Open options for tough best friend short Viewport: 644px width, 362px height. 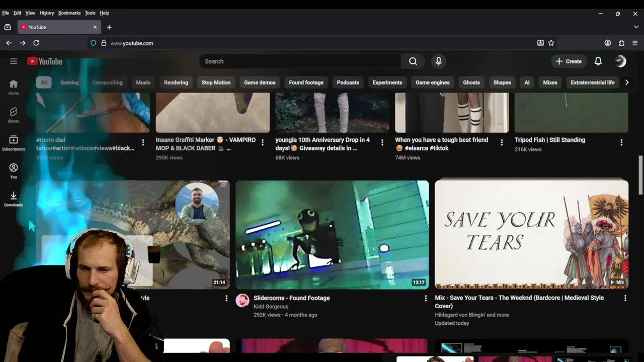(502, 143)
